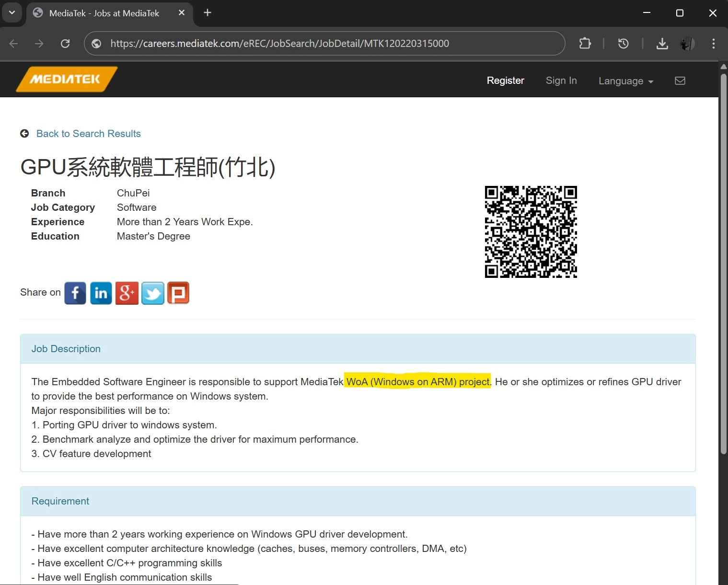The height and width of the screenshot is (585, 728).
Task: Open a new browser tab
Action: (x=207, y=13)
